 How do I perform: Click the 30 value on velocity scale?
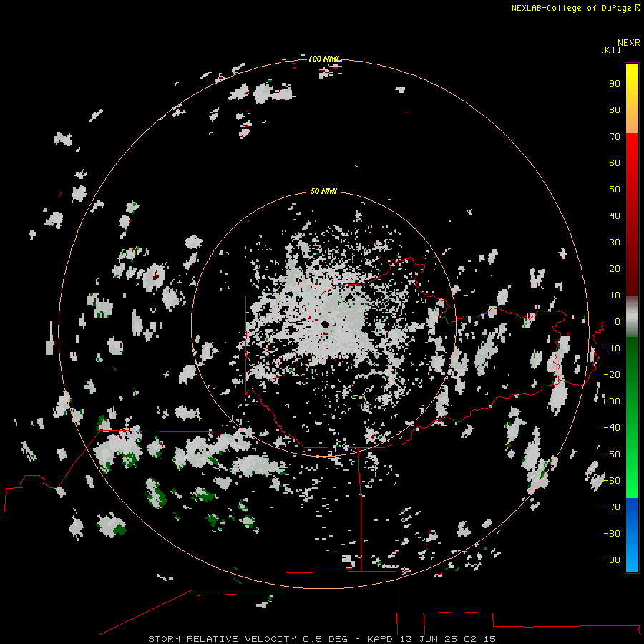click(615, 243)
